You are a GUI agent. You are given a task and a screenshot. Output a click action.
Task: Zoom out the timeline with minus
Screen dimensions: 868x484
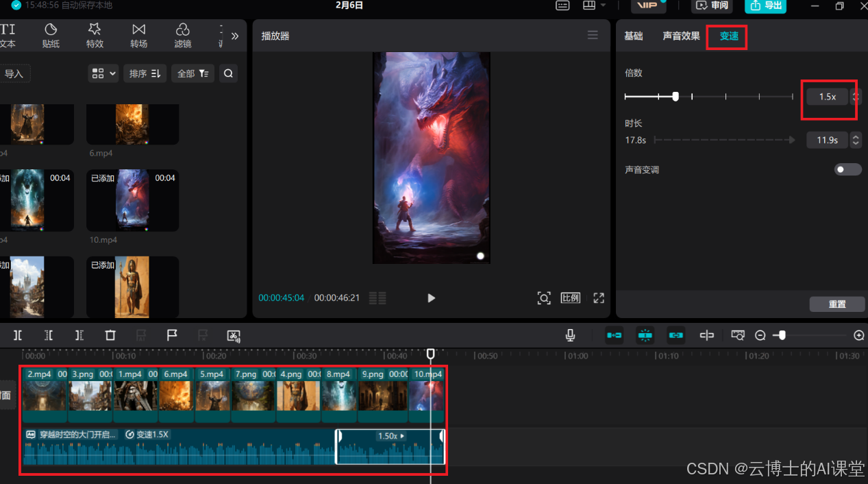point(760,335)
